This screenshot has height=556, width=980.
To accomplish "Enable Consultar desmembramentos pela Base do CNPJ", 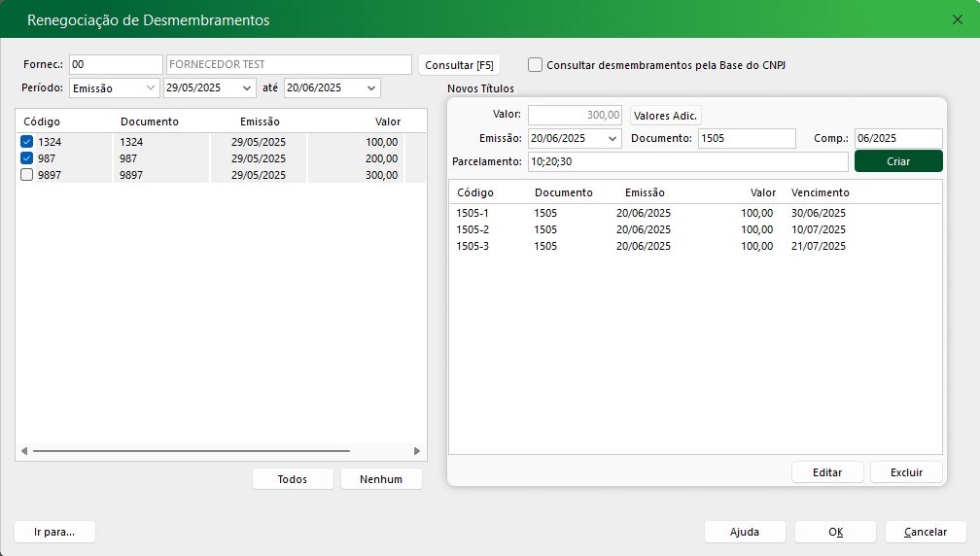I will coord(536,65).
